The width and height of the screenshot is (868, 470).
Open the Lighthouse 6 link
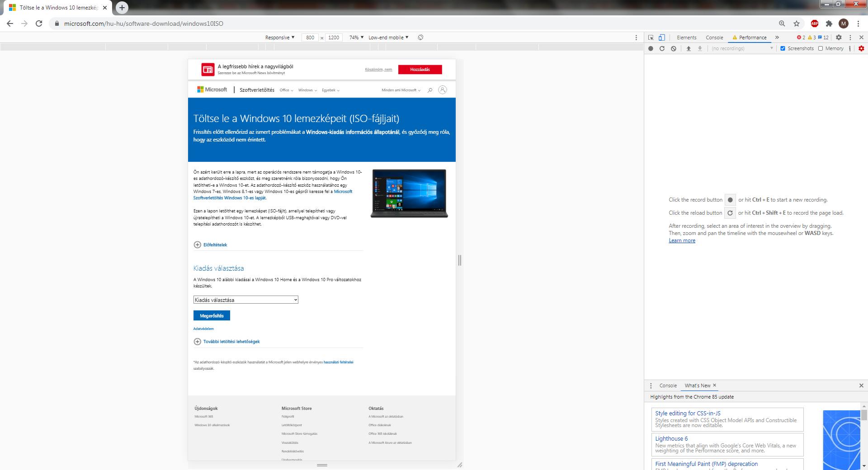[671, 439]
